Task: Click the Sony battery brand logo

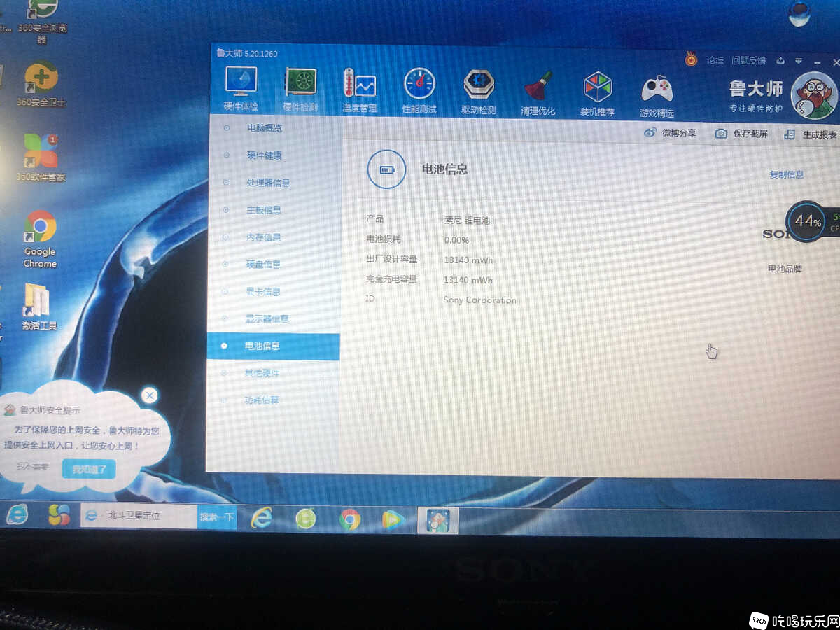Action: (777, 234)
